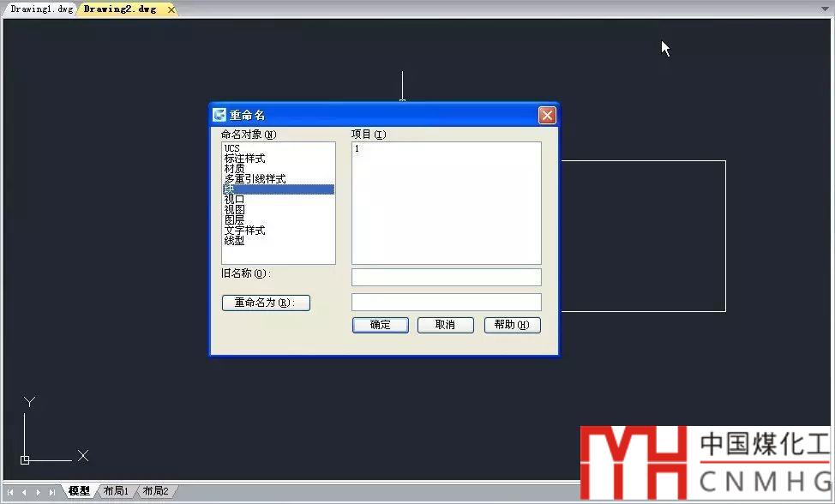Confirm with the 确定 button
This screenshot has height=504, width=835.
click(x=381, y=325)
